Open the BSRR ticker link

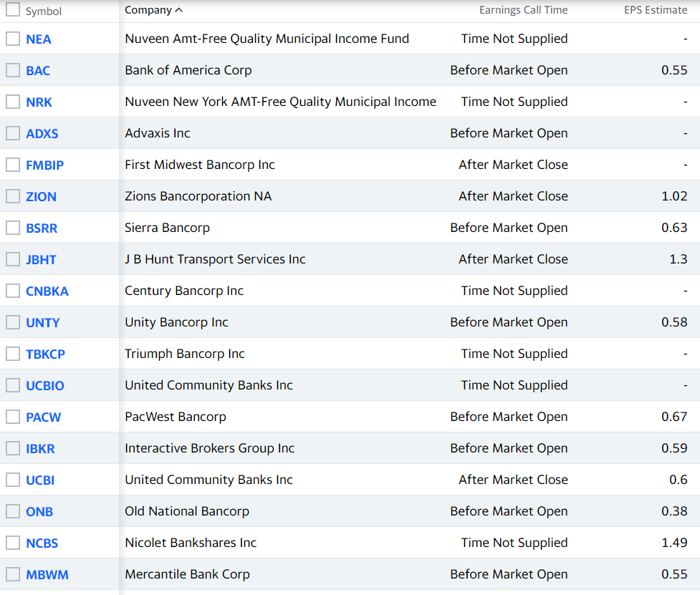pyautogui.click(x=42, y=228)
